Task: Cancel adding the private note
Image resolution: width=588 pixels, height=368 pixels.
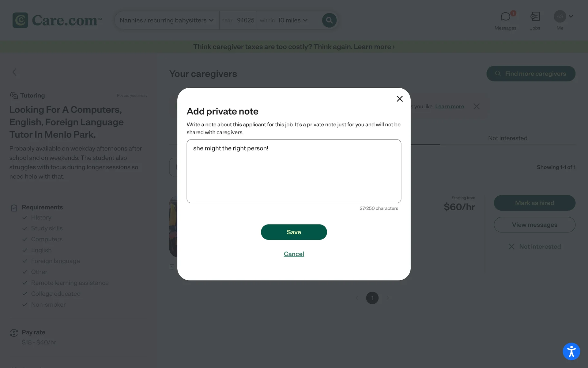Action: [x=294, y=254]
